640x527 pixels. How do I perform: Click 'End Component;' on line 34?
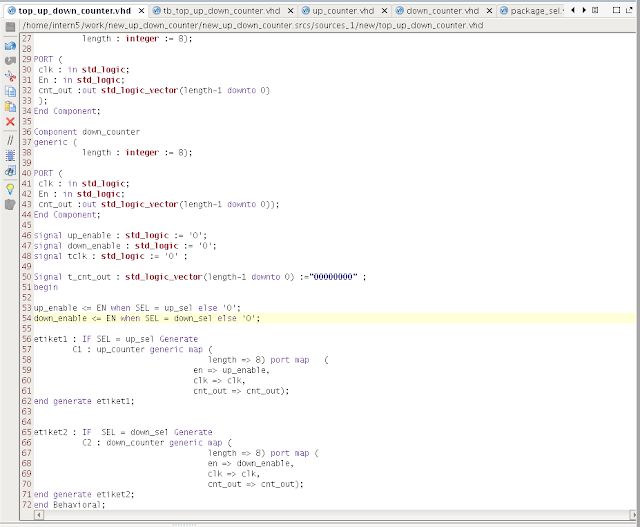[x=67, y=111]
